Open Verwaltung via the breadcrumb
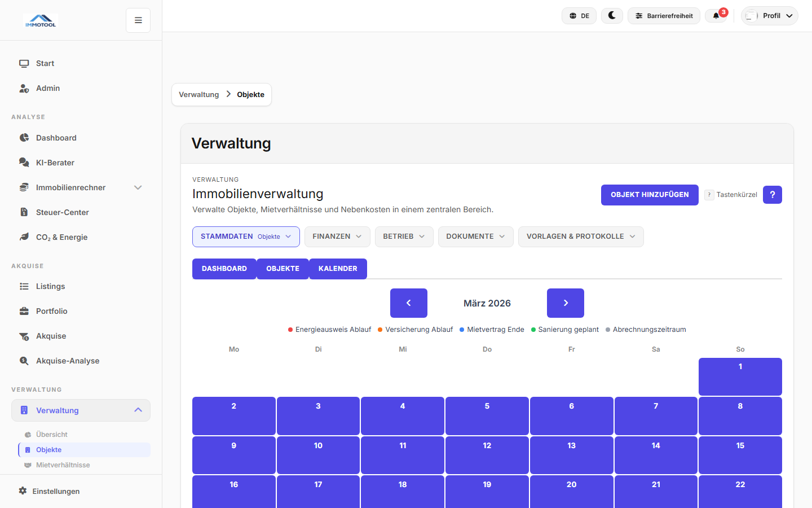812x508 pixels. click(x=198, y=94)
